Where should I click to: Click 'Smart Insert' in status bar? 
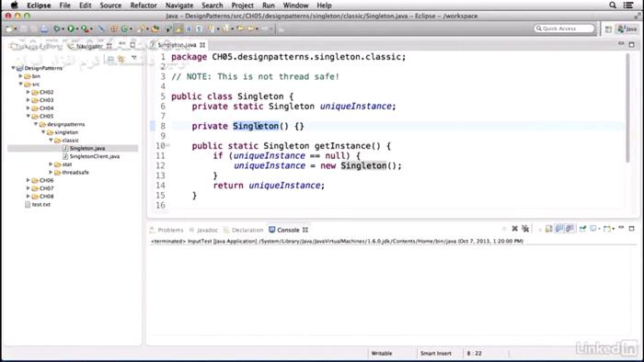tap(436, 353)
